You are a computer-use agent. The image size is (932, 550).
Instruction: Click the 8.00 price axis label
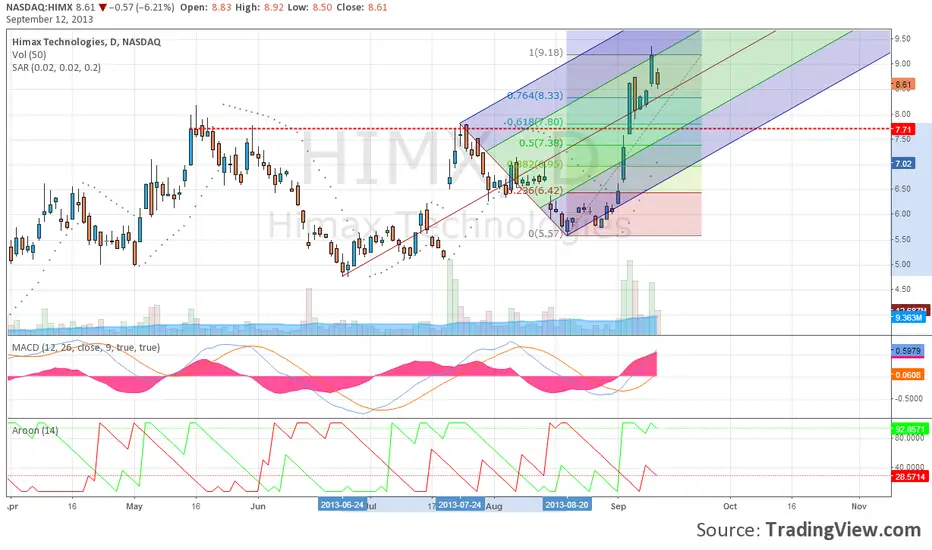(902, 114)
